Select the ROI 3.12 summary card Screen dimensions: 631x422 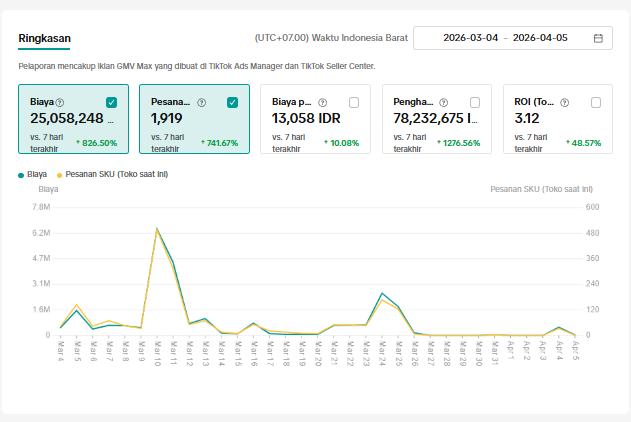click(x=558, y=119)
